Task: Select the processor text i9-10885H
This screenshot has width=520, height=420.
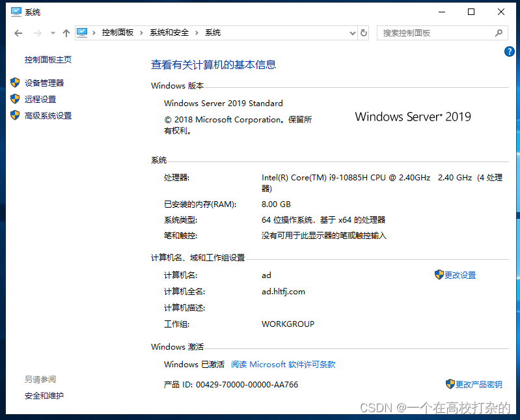Action: pos(348,178)
